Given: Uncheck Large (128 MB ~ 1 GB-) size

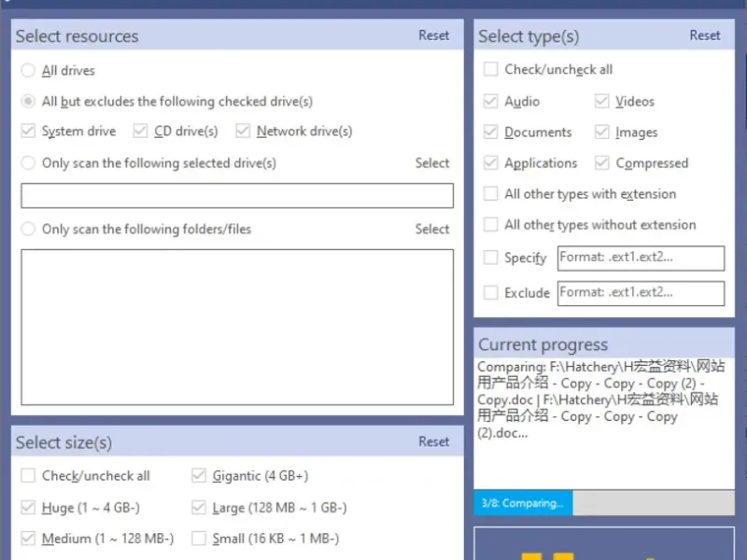Looking at the screenshot, I should [x=199, y=508].
